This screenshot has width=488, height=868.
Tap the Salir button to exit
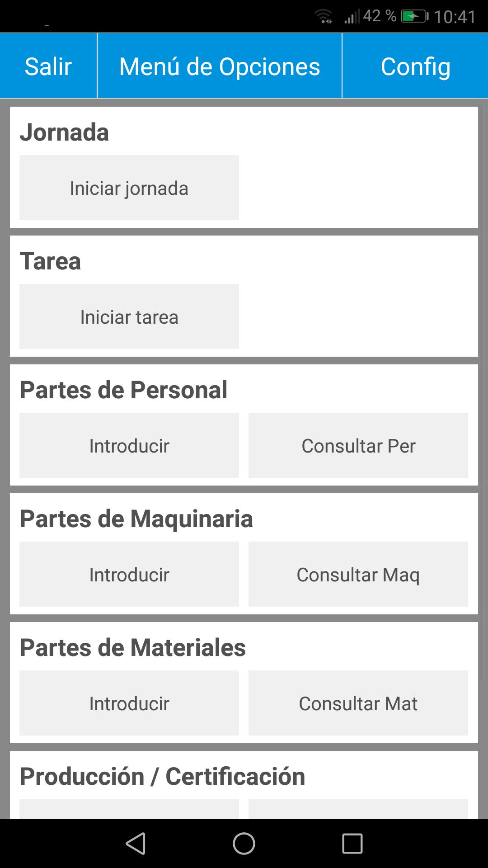(48, 66)
